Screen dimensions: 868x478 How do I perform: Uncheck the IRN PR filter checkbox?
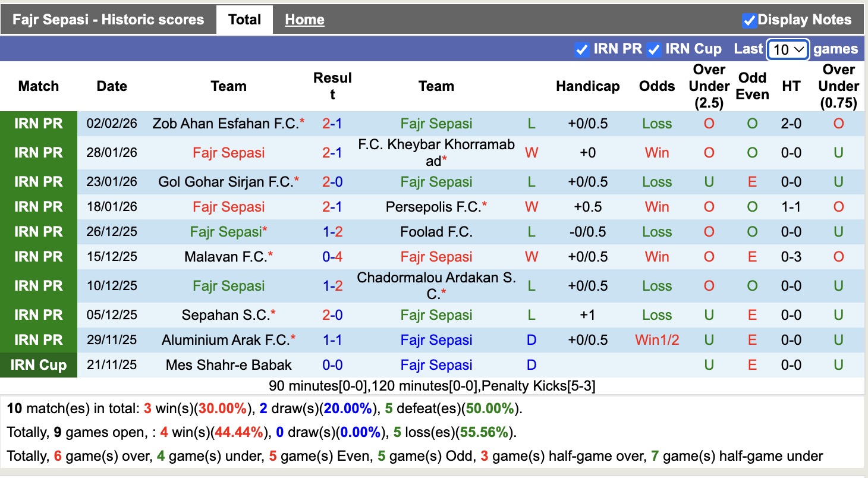581,49
